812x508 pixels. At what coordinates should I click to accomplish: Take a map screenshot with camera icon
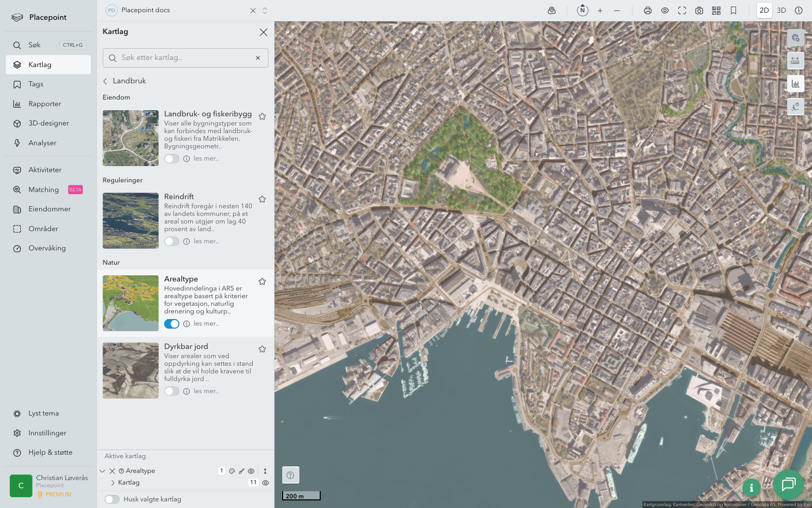(x=699, y=11)
